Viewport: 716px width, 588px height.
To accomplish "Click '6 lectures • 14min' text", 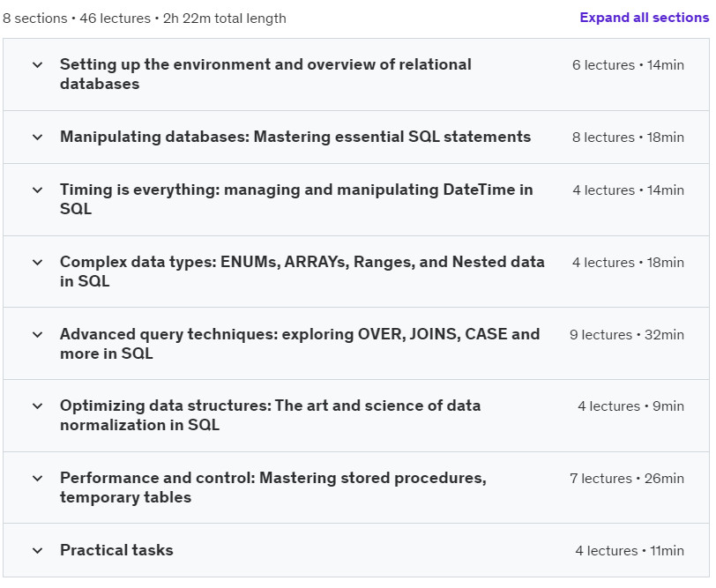I will pos(628,65).
